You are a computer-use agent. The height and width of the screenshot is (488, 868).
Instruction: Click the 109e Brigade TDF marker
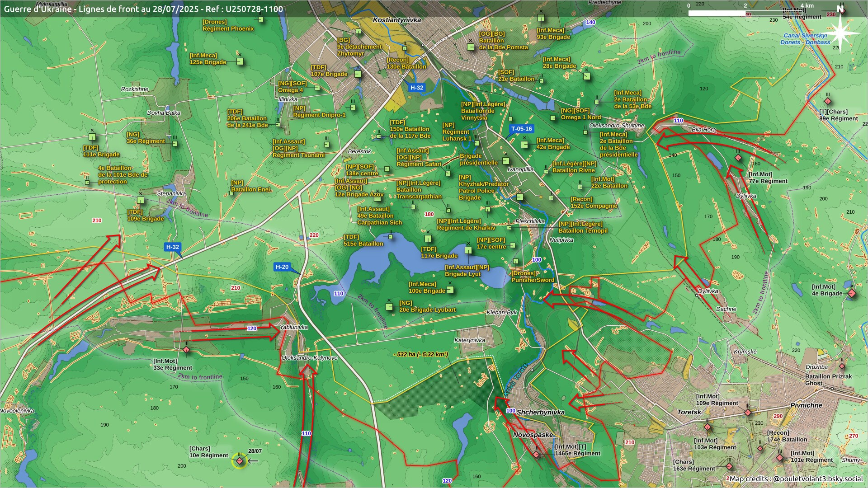coord(141,200)
